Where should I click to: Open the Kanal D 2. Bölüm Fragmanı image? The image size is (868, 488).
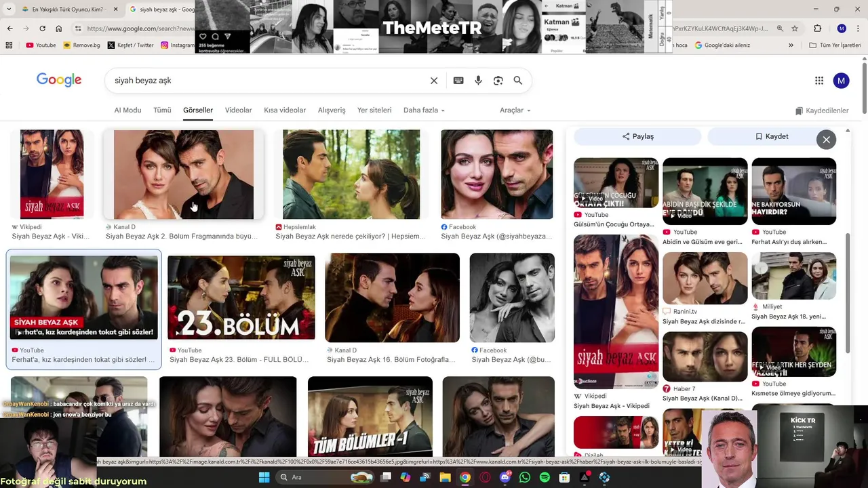(x=184, y=175)
